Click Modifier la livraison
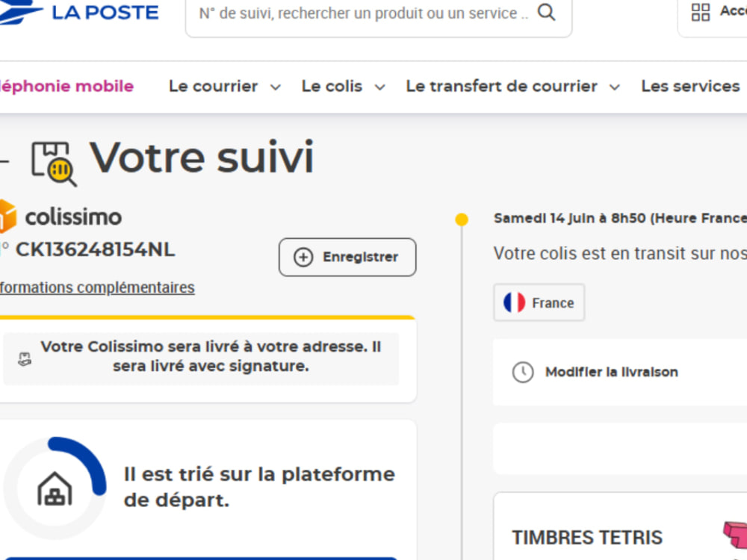Viewport: 747px width, 560px height. 612,372
